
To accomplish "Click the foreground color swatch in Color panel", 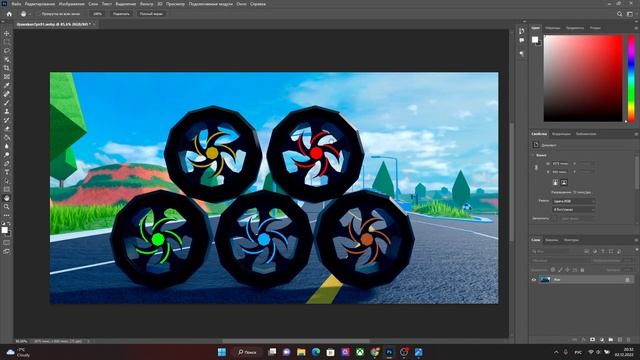I will pyautogui.click(x=535, y=40).
